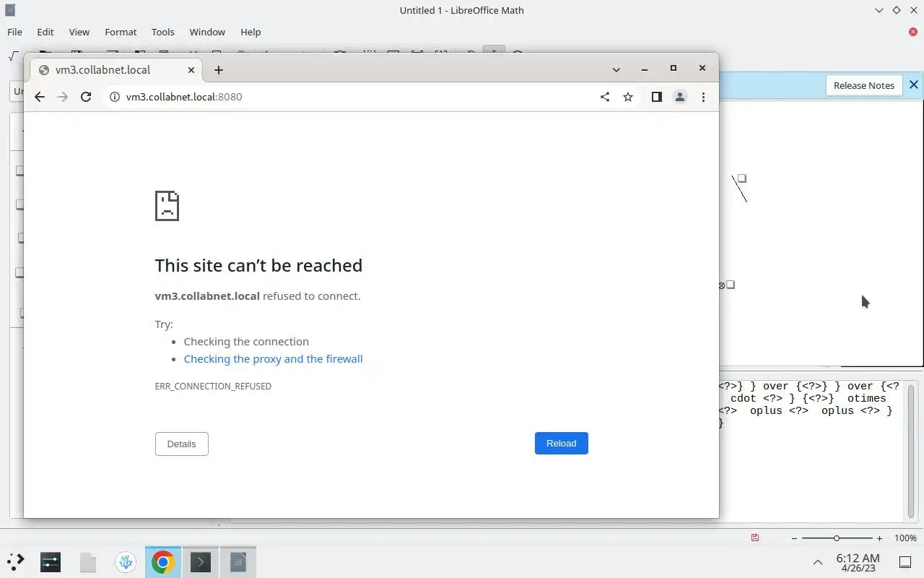Open the file manager taskbar icon

[88, 561]
